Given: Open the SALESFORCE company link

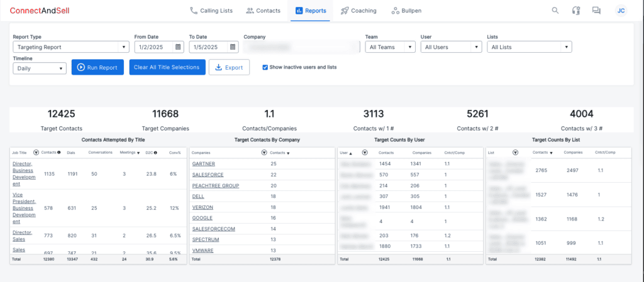Looking at the screenshot, I should [x=208, y=175].
